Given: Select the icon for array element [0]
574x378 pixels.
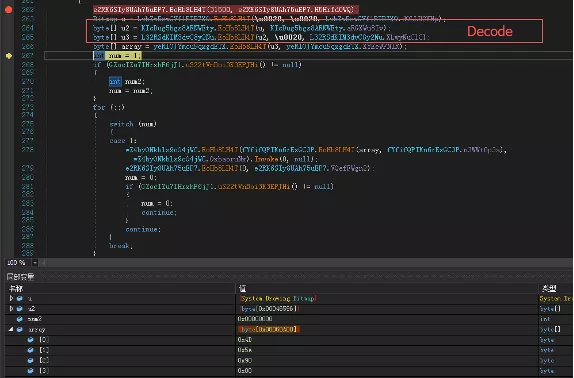Looking at the screenshot, I should tap(31, 340).
